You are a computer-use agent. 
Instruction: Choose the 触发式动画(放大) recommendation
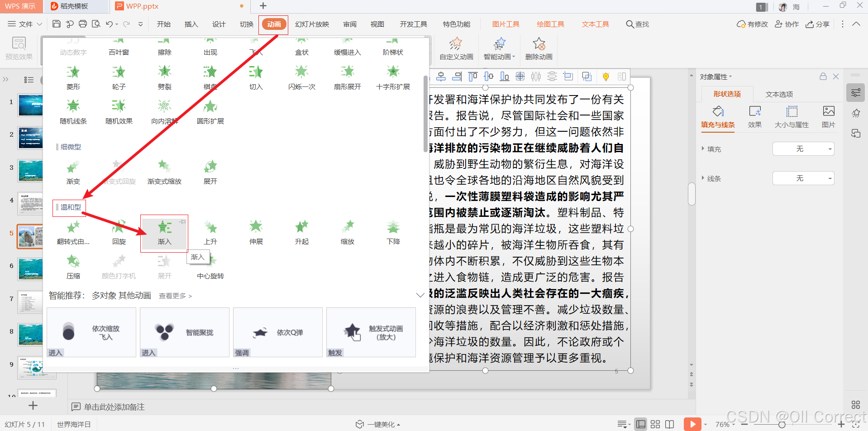pyautogui.click(x=371, y=332)
